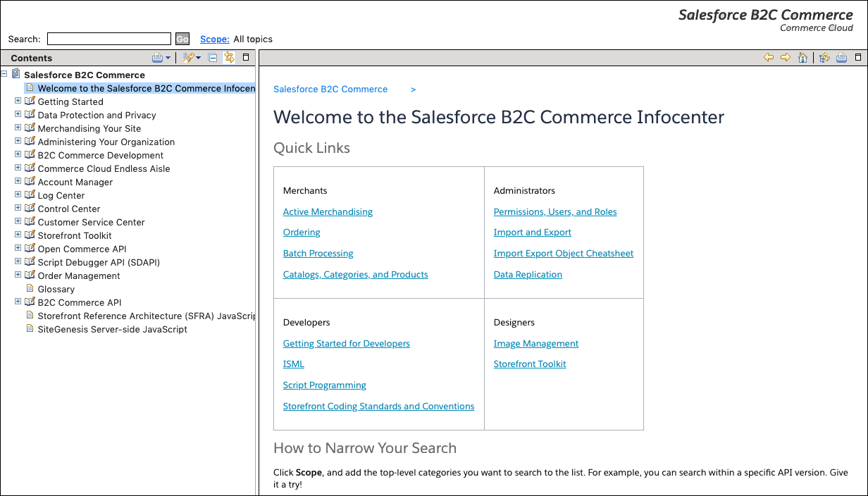The width and height of the screenshot is (868, 496).
Task: Expand the Data Protection and Privacy node
Action: (18, 114)
